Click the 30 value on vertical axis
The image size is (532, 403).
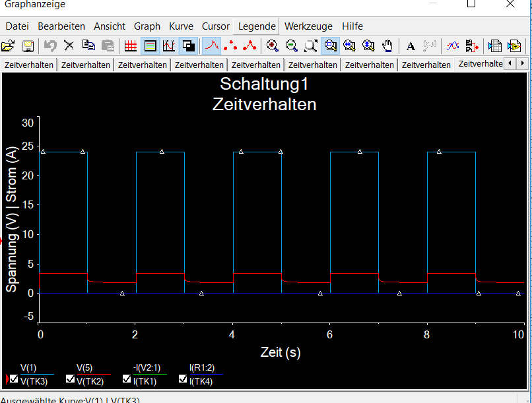(28, 123)
